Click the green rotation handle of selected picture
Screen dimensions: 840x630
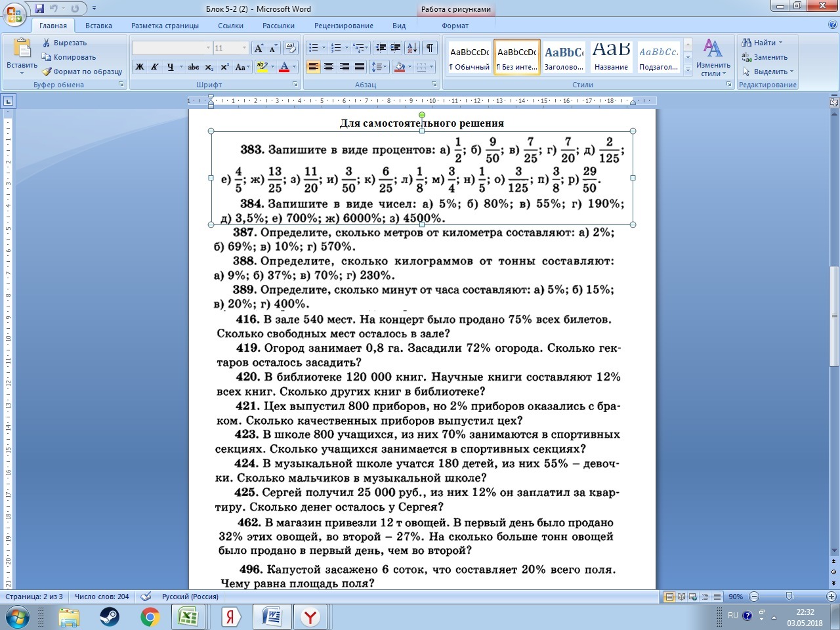tap(422, 115)
